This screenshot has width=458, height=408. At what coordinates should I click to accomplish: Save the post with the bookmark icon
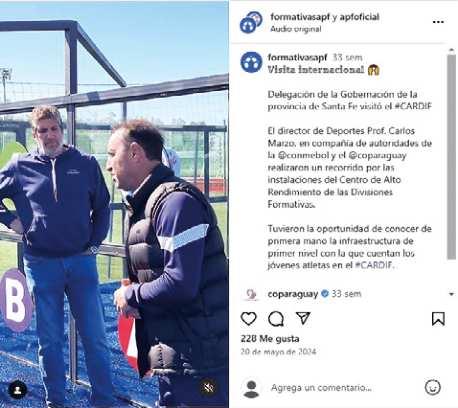(438, 319)
